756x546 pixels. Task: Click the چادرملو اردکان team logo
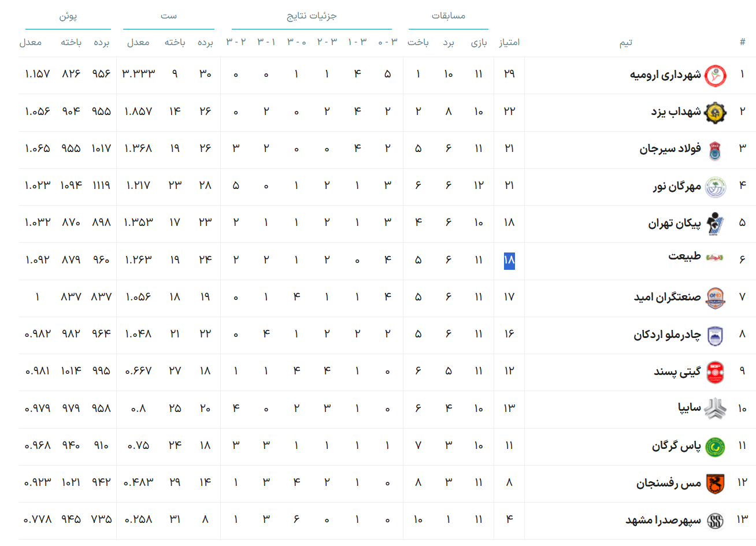pos(716,335)
